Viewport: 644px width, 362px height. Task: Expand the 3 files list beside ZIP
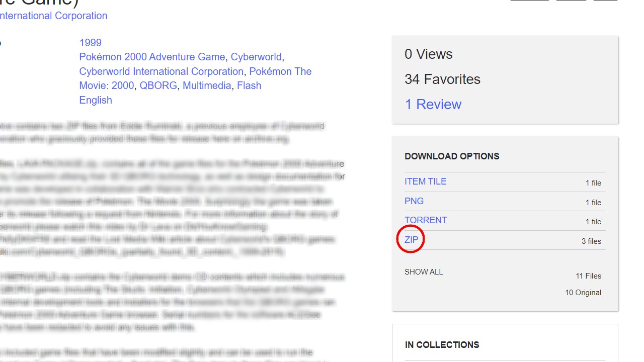(x=591, y=241)
